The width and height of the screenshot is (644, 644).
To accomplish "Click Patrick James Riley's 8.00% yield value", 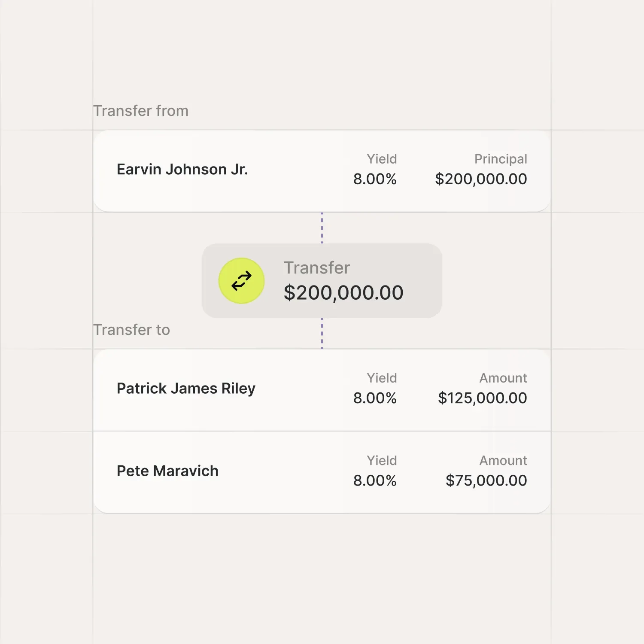I will 375,398.
